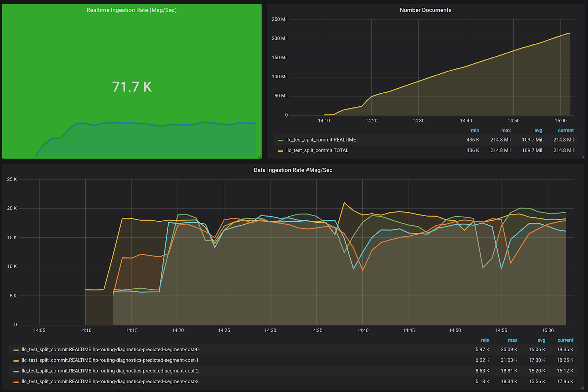Sort Data Ingestion Rate legend by min column

485,341
